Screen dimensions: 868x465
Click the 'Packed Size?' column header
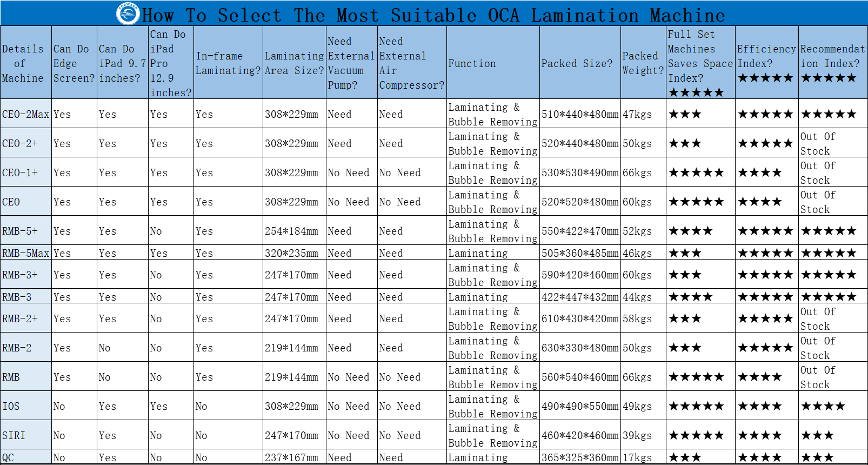580,63
